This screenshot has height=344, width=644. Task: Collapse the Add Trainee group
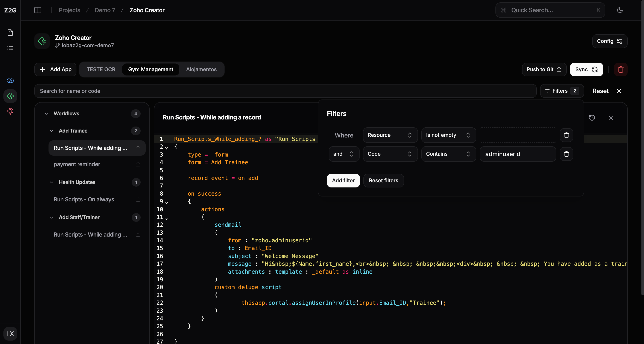(52, 131)
